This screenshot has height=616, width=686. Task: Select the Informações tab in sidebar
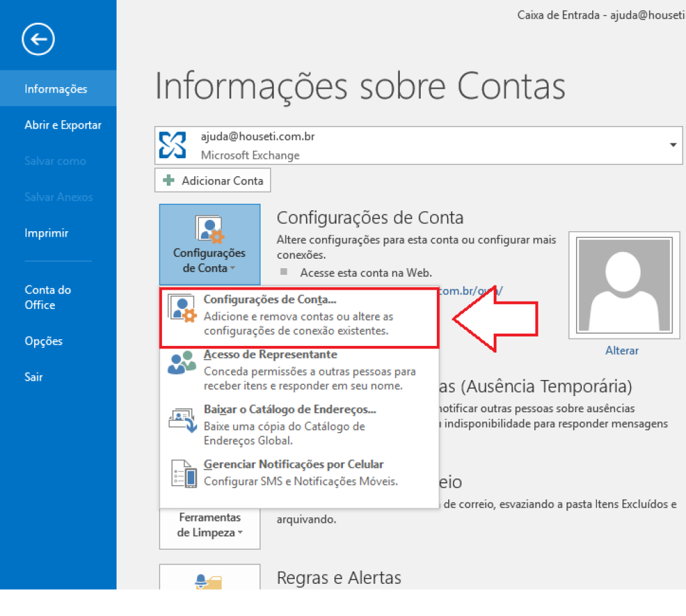pos(58,88)
